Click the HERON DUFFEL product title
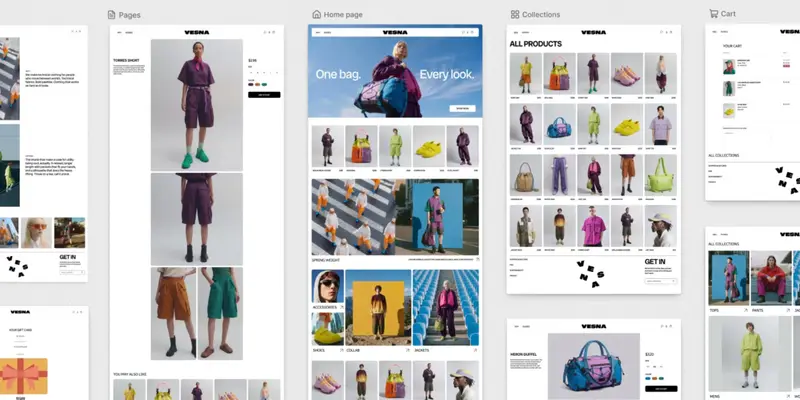 point(523,354)
